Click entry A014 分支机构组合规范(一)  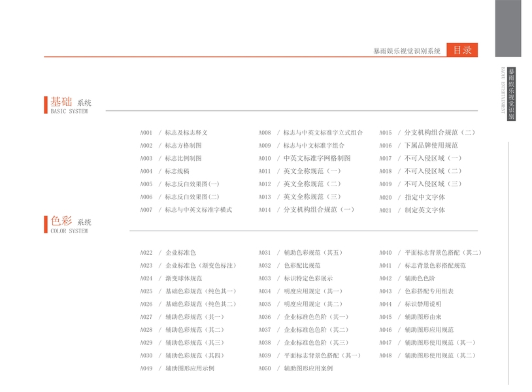click(x=307, y=210)
